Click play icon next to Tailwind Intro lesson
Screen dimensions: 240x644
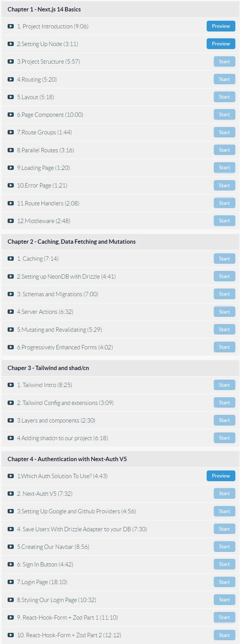(11, 385)
